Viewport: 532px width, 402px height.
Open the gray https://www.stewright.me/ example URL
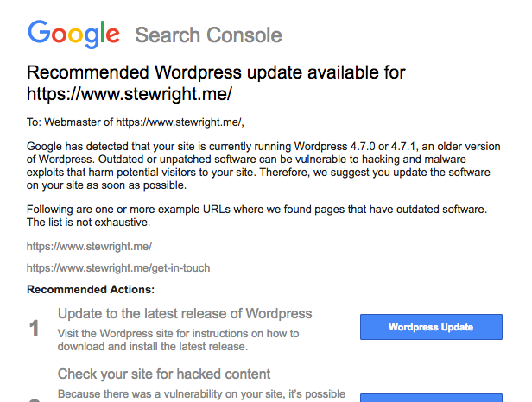pyautogui.click(x=89, y=247)
